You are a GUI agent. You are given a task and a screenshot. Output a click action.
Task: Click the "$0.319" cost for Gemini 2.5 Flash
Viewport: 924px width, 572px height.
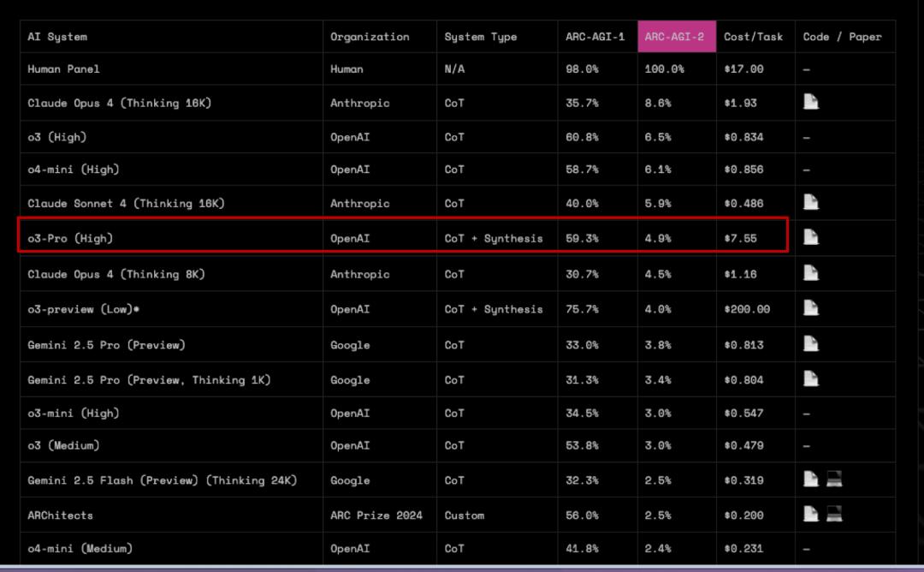[x=743, y=480]
